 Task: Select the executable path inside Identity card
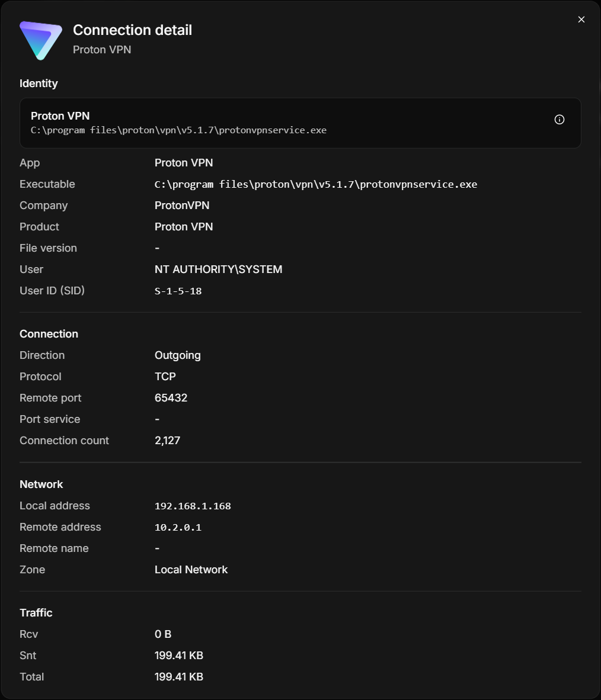(x=178, y=130)
